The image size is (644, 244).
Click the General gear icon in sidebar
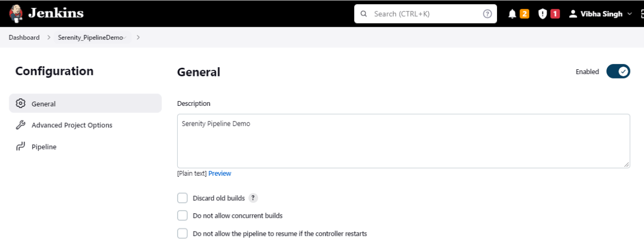21,104
